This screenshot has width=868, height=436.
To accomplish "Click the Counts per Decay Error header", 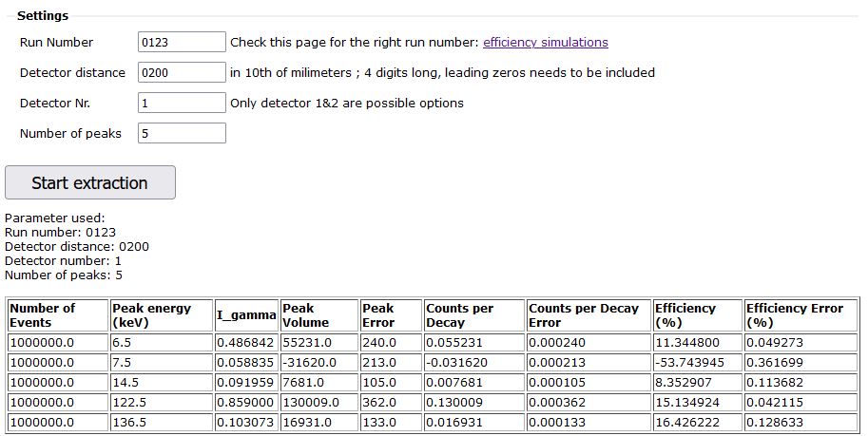I will tap(587, 315).
